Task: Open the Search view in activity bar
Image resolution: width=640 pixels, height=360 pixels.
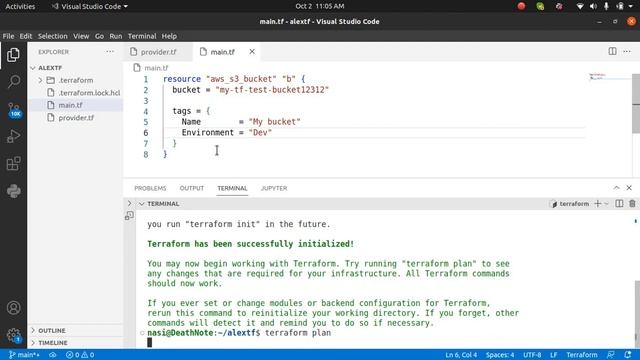Action: [13, 82]
